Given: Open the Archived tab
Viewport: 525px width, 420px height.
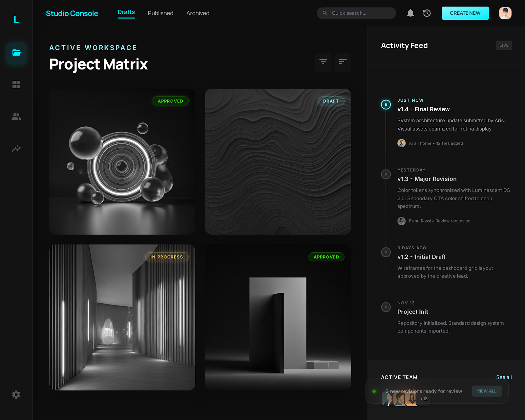Looking at the screenshot, I should tap(198, 13).
